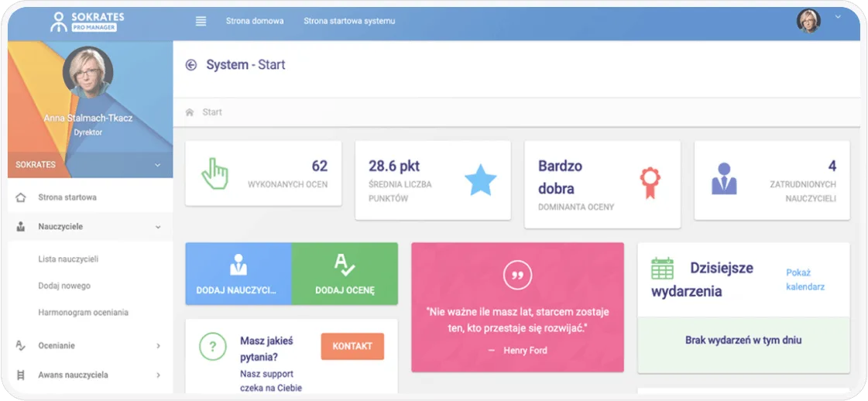The height and width of the screenshot is (401, 868).
Task: Expand the Ocenianie sidebar section
Action: pyautogui.click(x=158, y=346)
